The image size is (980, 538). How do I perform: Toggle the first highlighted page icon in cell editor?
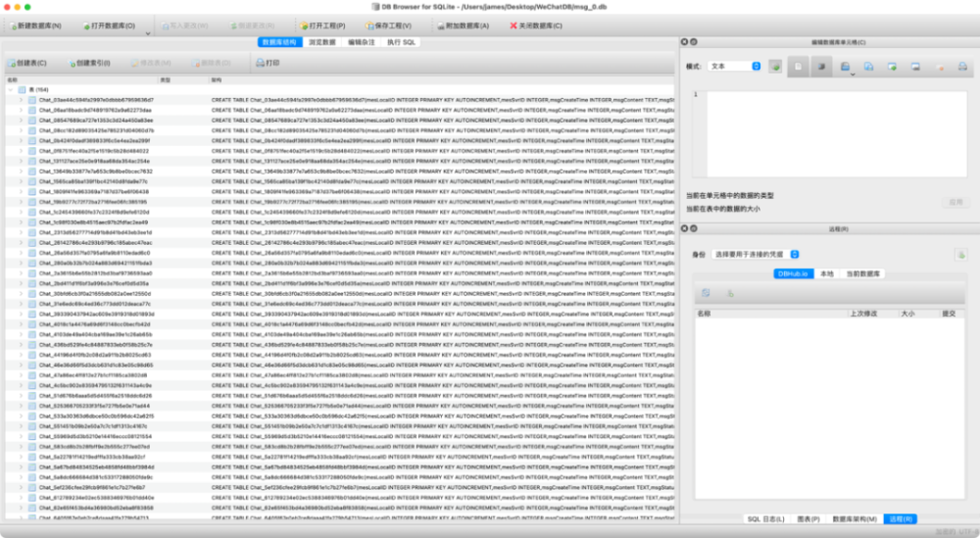798,67
